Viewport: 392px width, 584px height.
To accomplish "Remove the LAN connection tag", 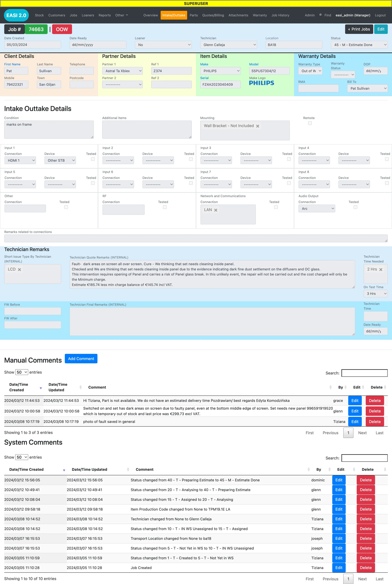I will coord(216,210).
